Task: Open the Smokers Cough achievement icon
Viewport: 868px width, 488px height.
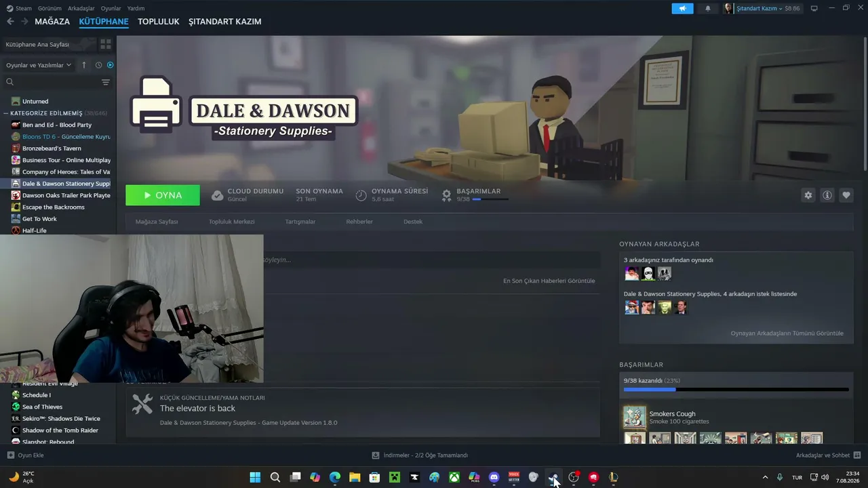Action: coord(635,418)
